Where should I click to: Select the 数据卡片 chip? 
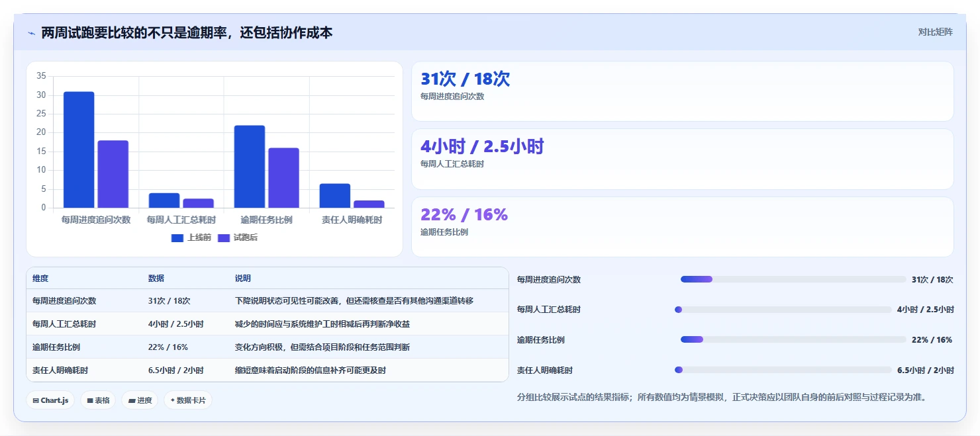coord(188,400)
